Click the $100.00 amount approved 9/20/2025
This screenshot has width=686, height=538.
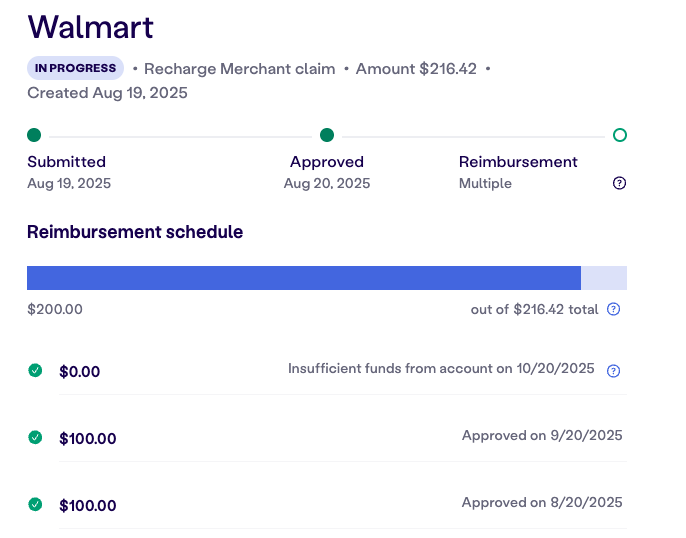88,439
